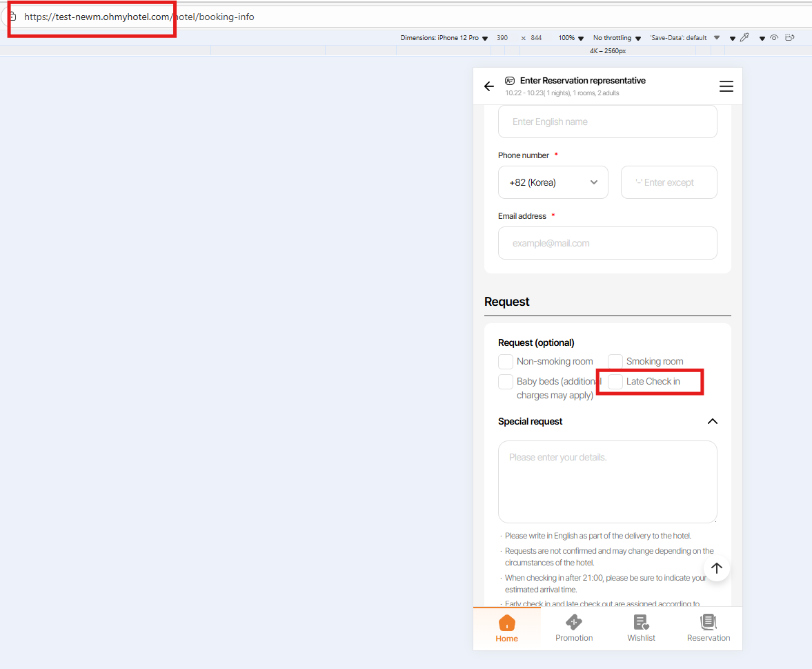This screenshot has width=812, height=669.
Task: Check the Smoking room option
Action: coord(615,361)
